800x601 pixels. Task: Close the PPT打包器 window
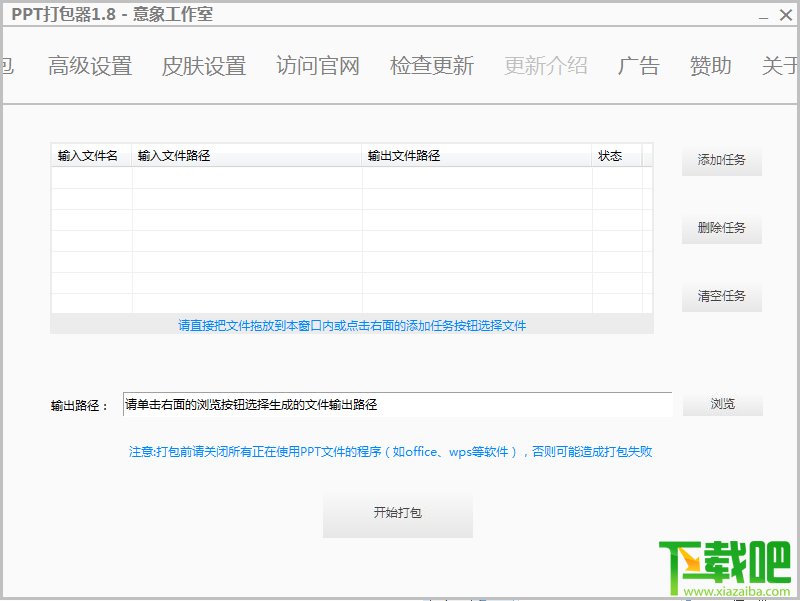coord(786,15)
